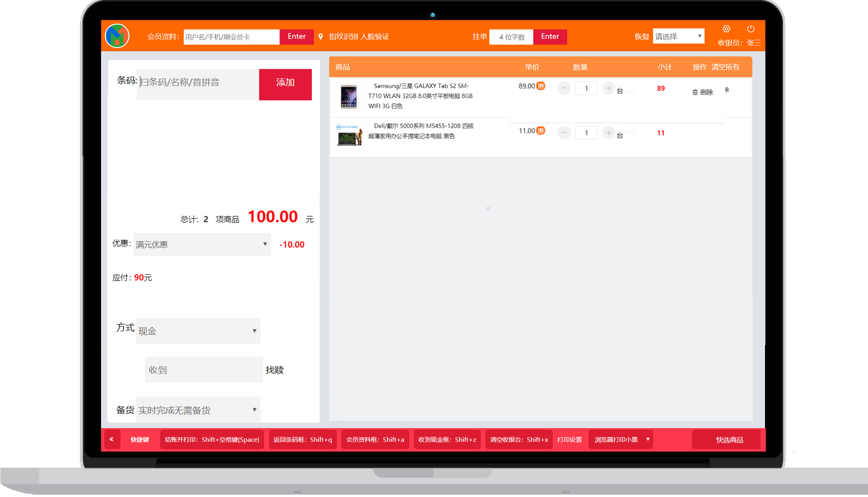Open Dell laptop product thumbnail

coord(349,137)
